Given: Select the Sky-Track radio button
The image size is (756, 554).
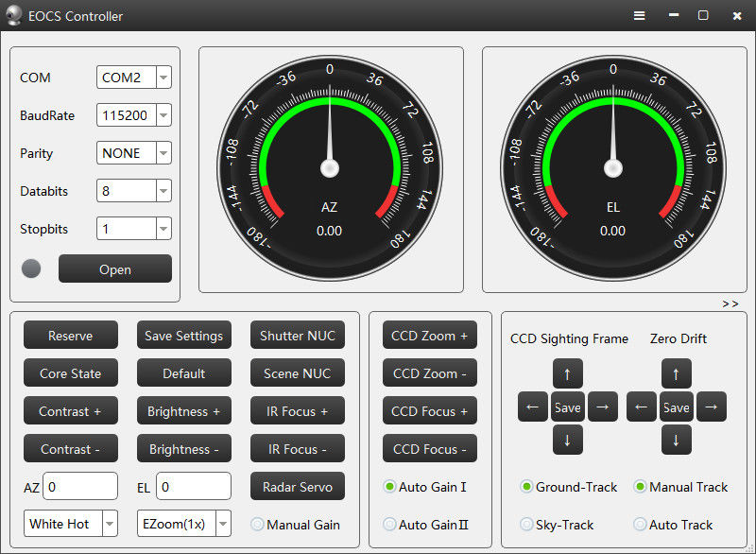Looking at the screenshot, I should 526,524.
